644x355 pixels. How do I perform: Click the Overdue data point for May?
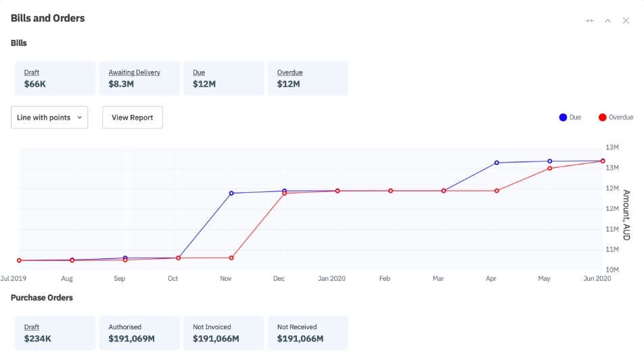click(x=549, y=168)
